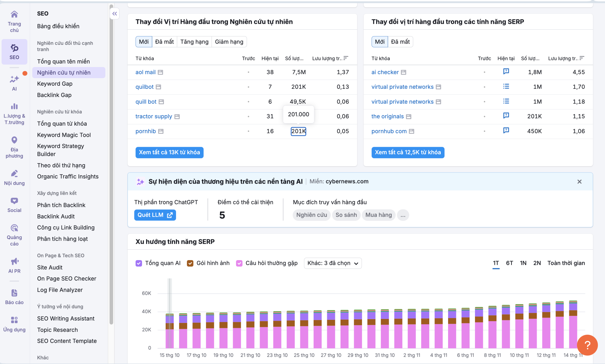Open the AI section sparkle icon

(x=14, y=80)
